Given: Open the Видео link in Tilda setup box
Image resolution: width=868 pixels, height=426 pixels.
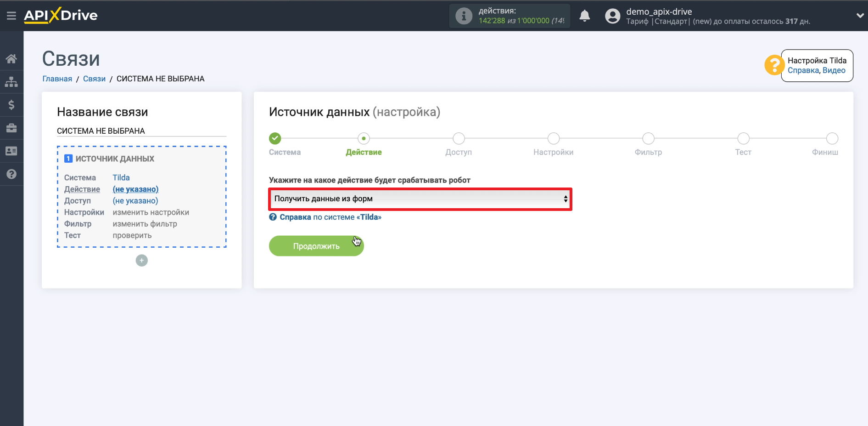Looking at the screenshot, I should [x=834, y=70].
